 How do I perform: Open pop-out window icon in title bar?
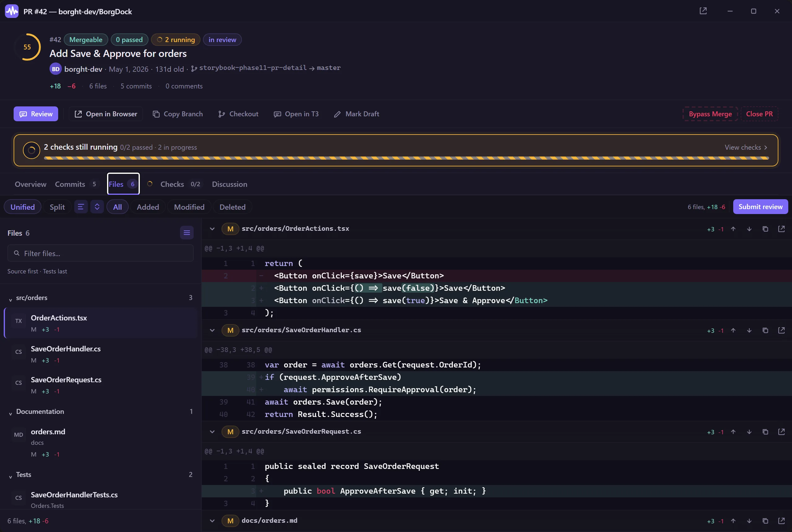pos(703,11)
